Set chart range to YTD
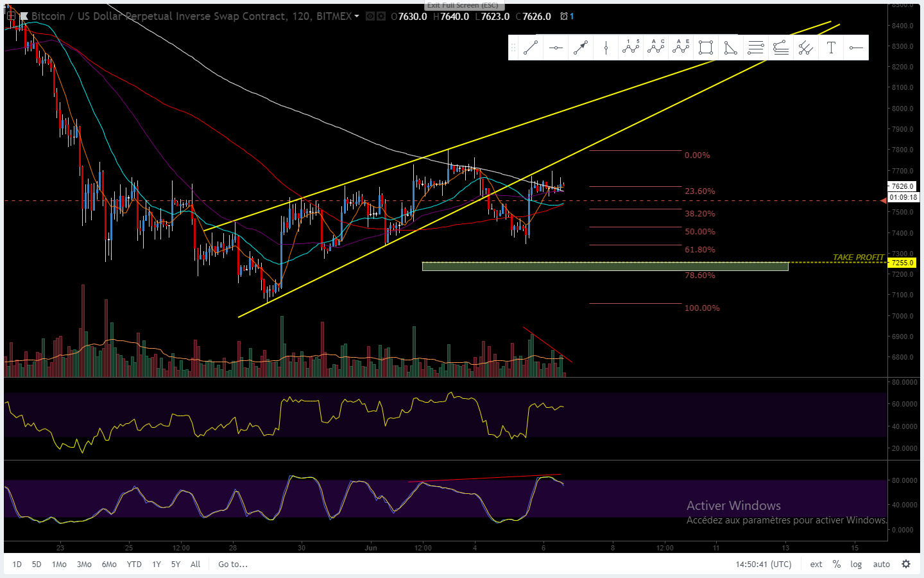The height and width of the screenshot is (578, 924). pos(134,565)
